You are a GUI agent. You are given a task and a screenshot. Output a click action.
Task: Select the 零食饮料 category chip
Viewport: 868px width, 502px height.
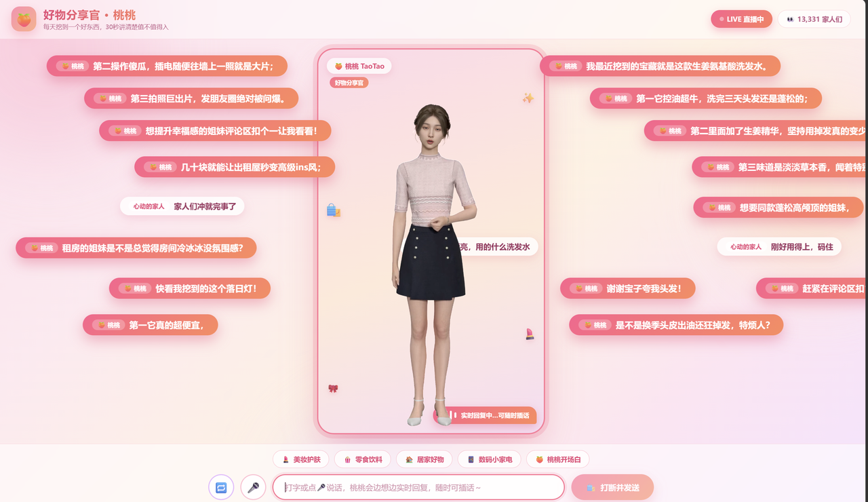pyautogui.click(x=363, y=459)
